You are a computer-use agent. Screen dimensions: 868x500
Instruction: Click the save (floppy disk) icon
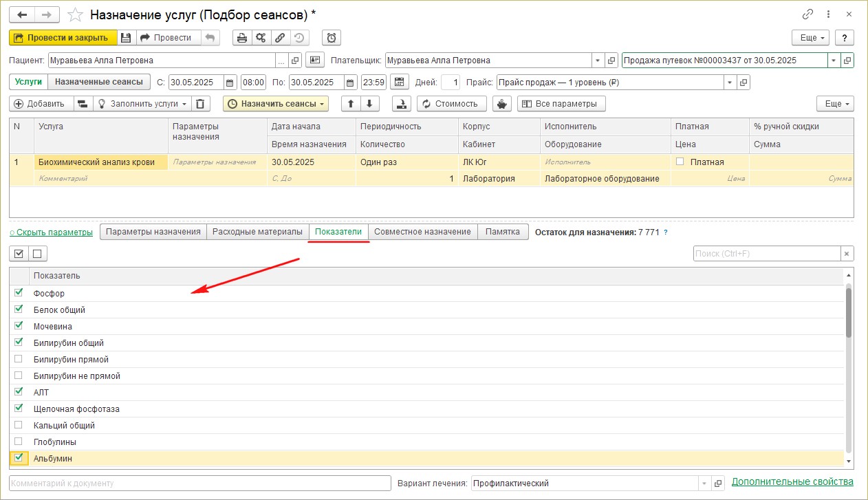pos(126,38)
